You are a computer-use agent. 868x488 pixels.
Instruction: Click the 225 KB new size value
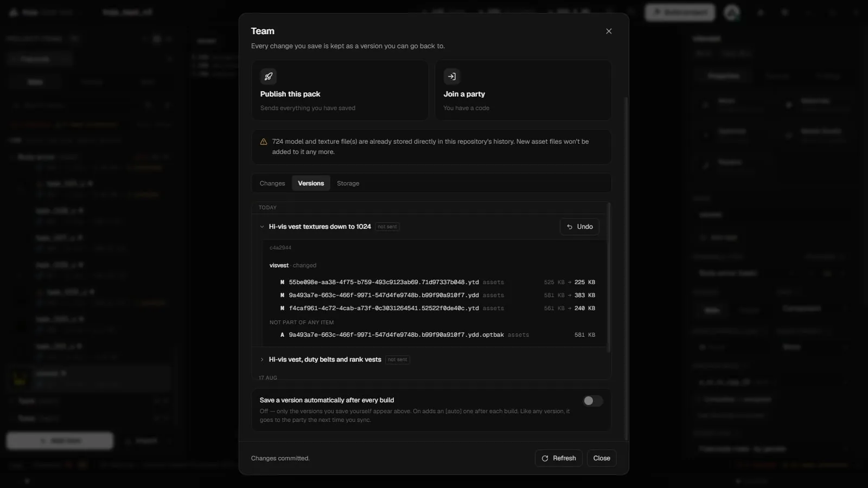coord(585,282)
